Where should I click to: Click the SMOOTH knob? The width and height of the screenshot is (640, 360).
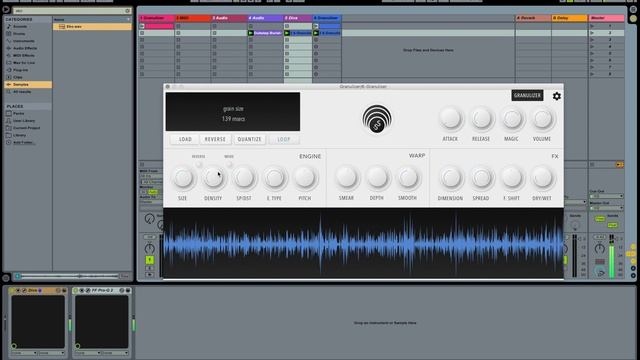407,178
